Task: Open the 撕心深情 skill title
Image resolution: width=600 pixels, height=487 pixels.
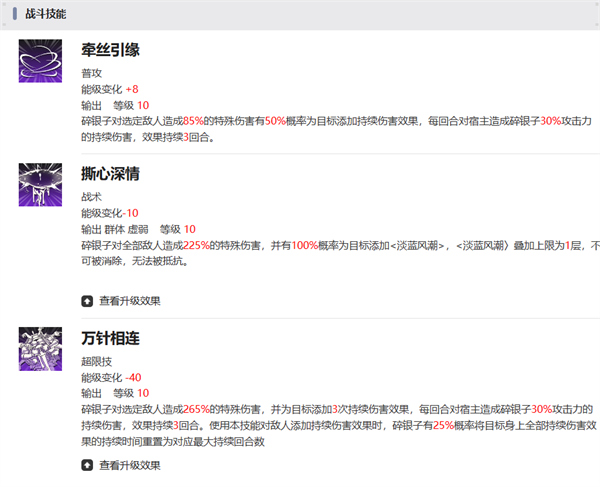Action: click(110, 174)
